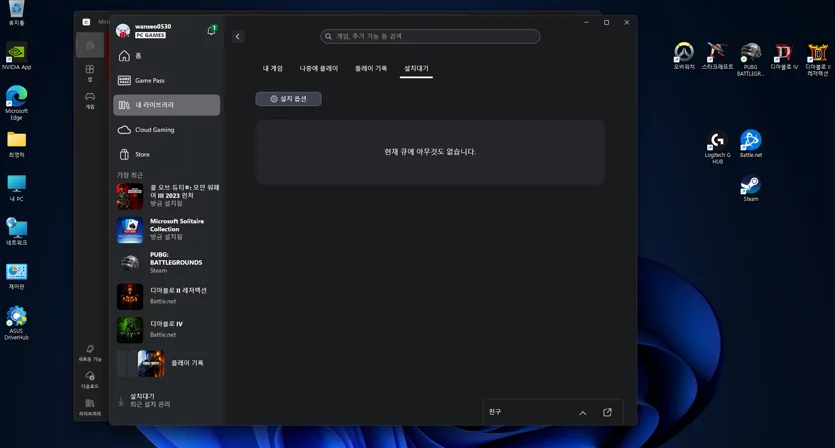Launch 스타크래프트 desktop shortcut

[x=717, y=56]
